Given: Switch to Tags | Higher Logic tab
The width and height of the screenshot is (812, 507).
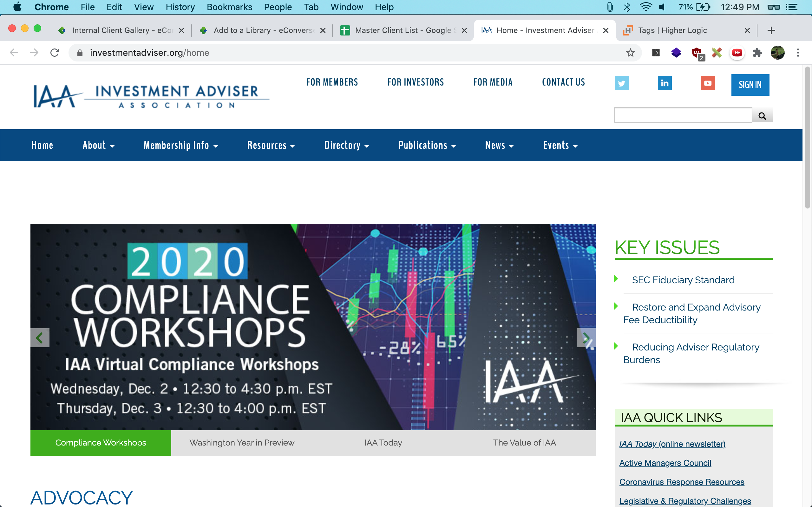Looking at the screenshot, I should (672, 30).
